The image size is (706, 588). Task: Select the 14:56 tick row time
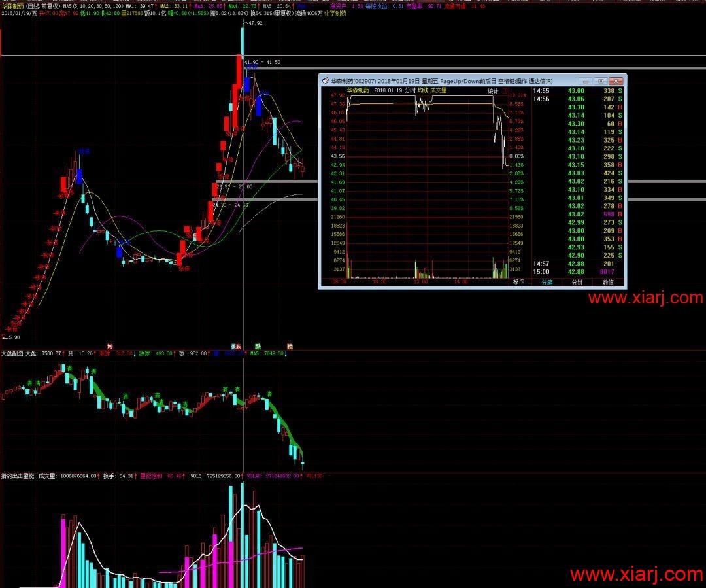[x=541, y=99]
